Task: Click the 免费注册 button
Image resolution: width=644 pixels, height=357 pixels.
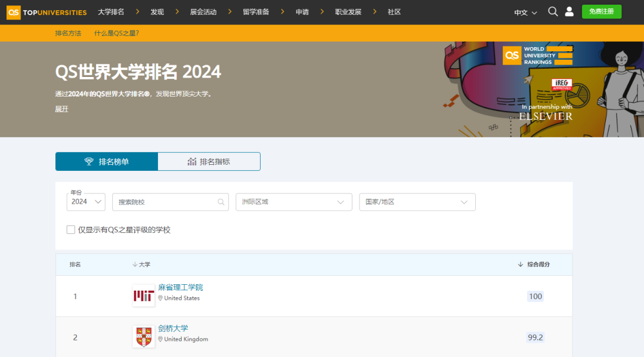Action: click(601, 12)
